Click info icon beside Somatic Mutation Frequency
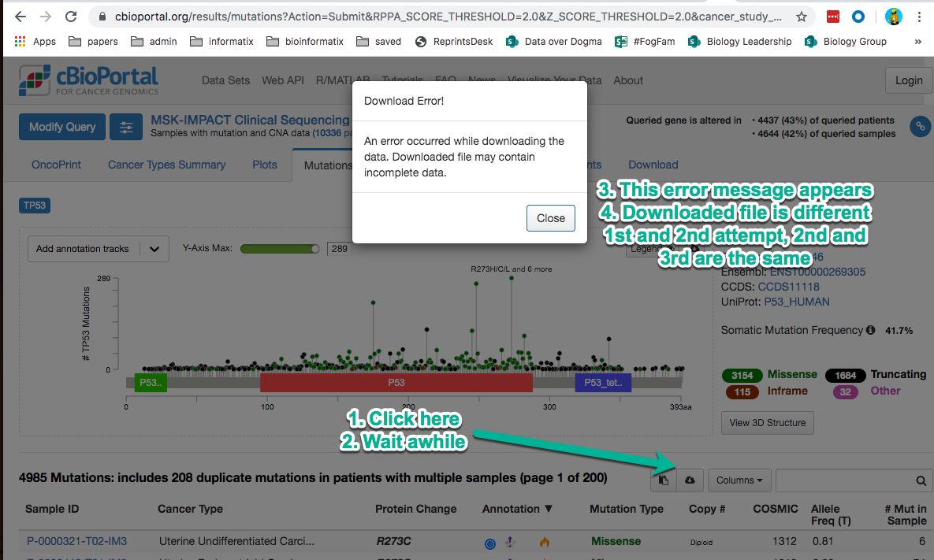934x560 pixels. 870,330
